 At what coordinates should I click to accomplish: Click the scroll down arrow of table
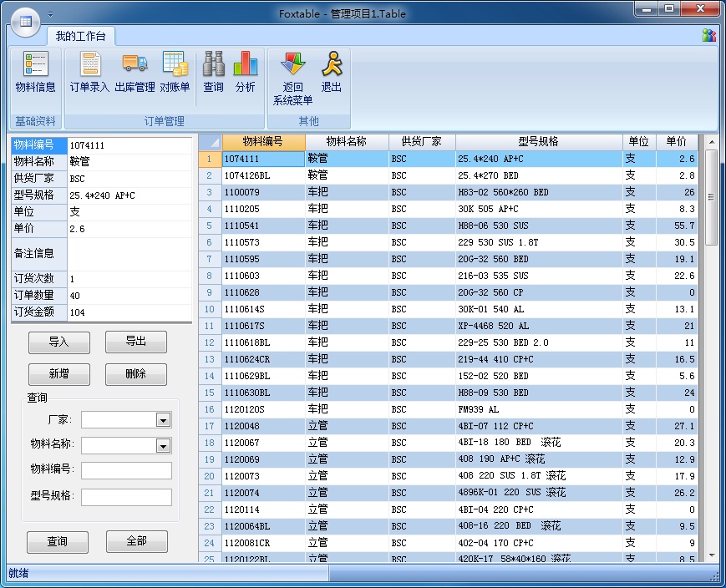712,555
